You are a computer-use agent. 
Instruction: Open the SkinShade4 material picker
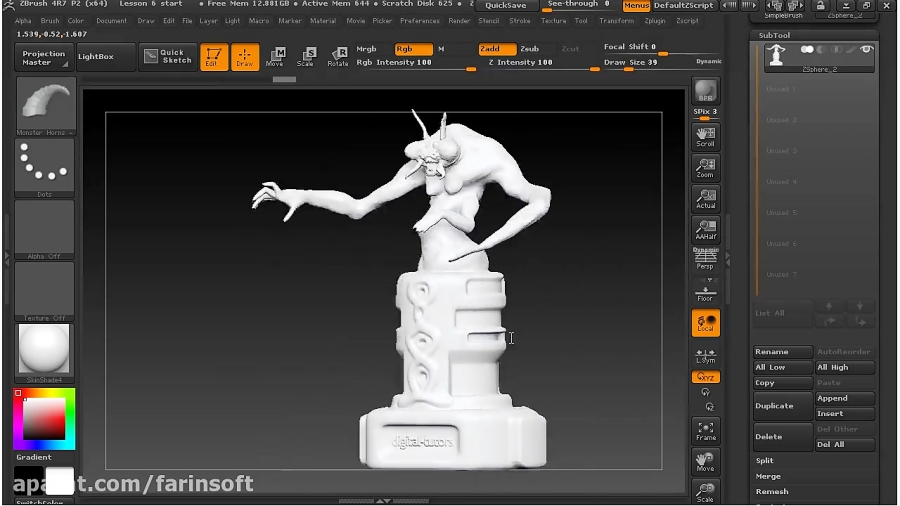tap(44, 353)
